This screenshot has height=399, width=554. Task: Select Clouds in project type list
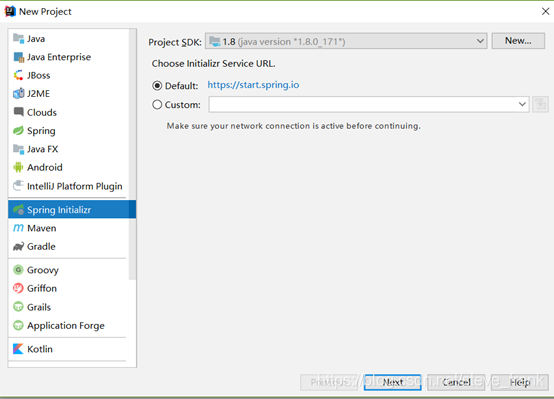coord(70,112)
